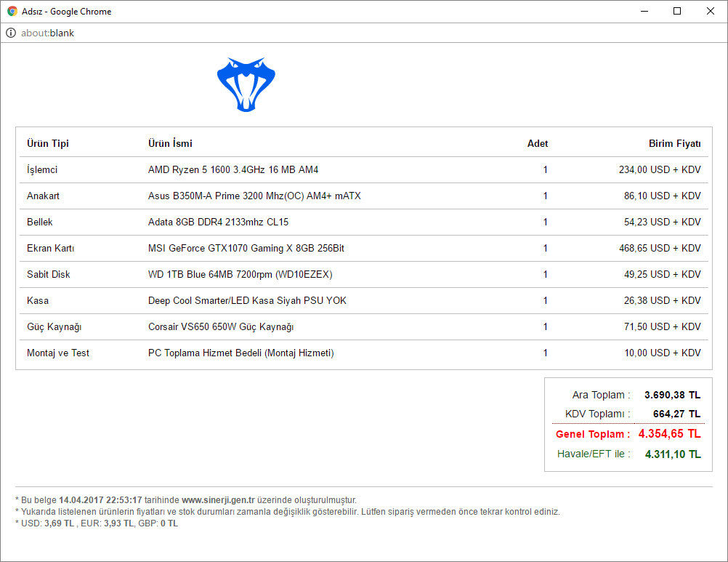
Task: Click the 49,25 USD + KDV price
Action: tap(663, 275)
